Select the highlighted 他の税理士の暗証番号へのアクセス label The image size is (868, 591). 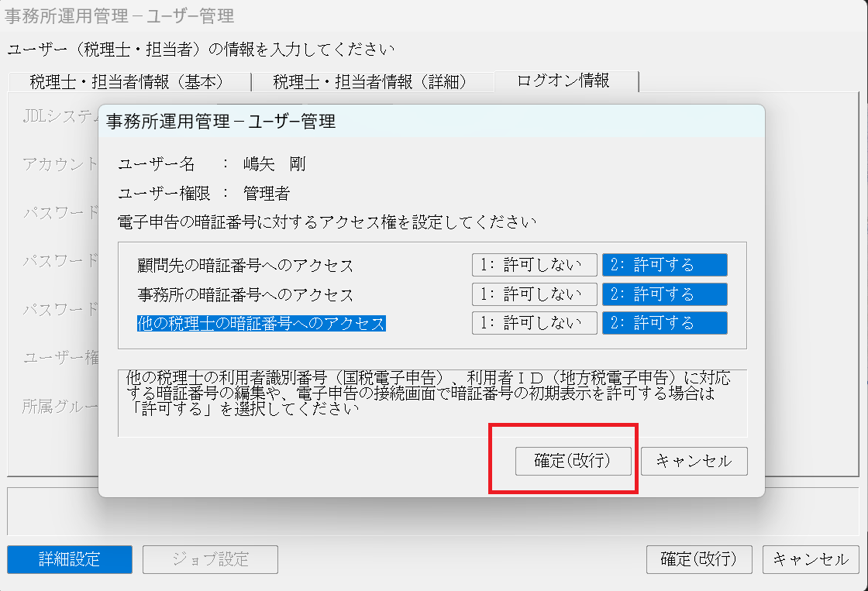[261, 324]
